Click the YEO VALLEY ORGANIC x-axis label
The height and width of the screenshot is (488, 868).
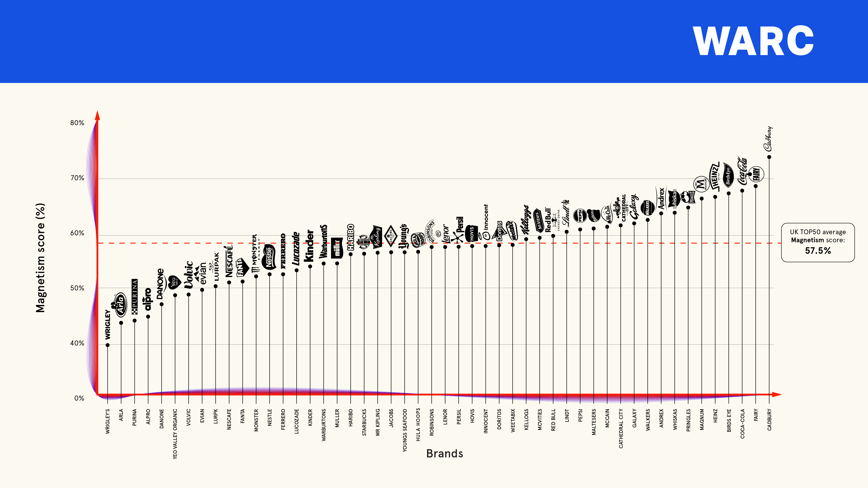pos(175,434)
